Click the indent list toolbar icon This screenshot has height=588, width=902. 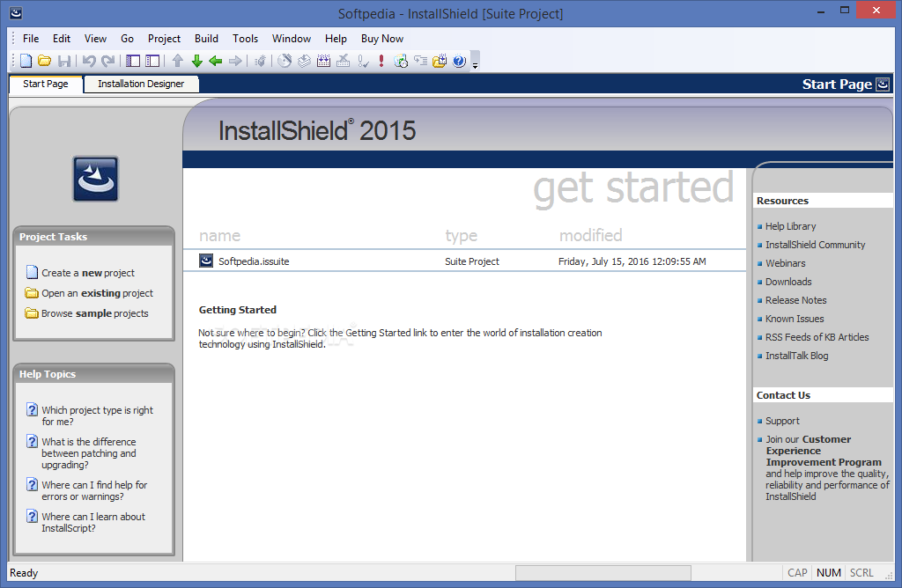pyautogui.click(x=420, y=61)
